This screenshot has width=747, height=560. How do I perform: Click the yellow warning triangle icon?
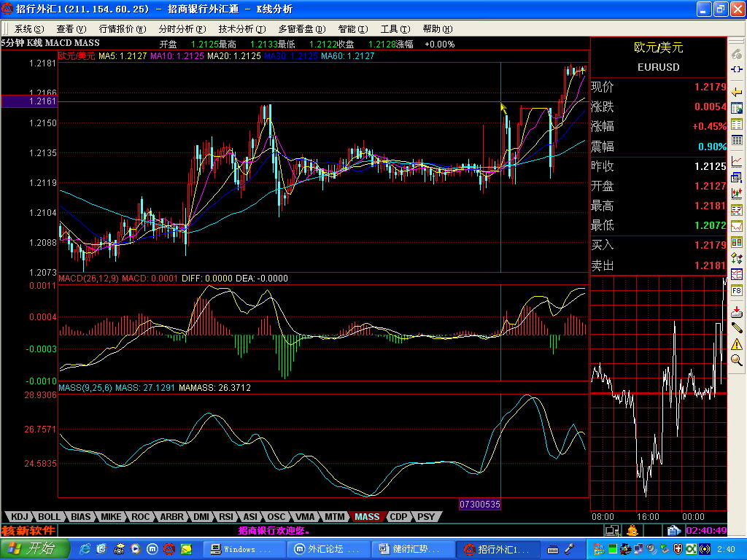pyautogui.click(x=737, y=343)
